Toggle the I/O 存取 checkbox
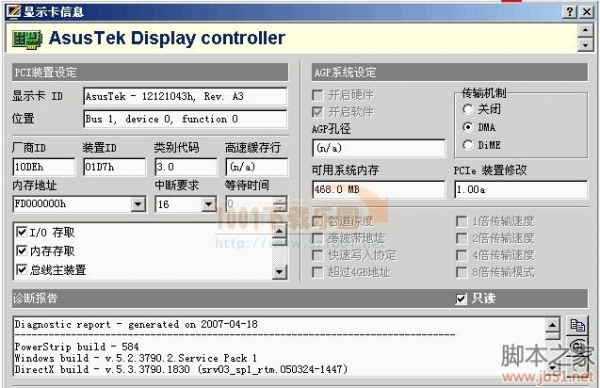 pyautogui.click(x=21, y=232)
